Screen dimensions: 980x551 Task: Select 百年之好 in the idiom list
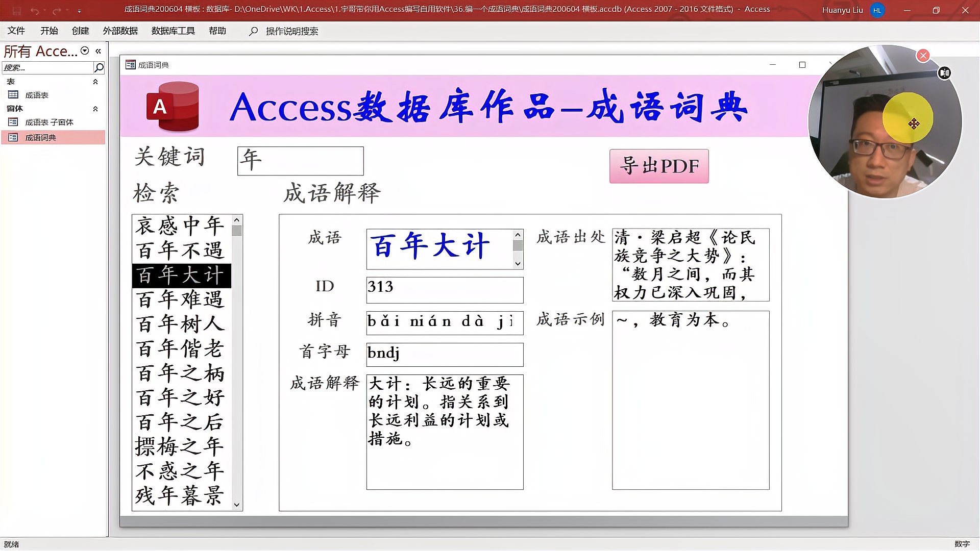point(181,398)
